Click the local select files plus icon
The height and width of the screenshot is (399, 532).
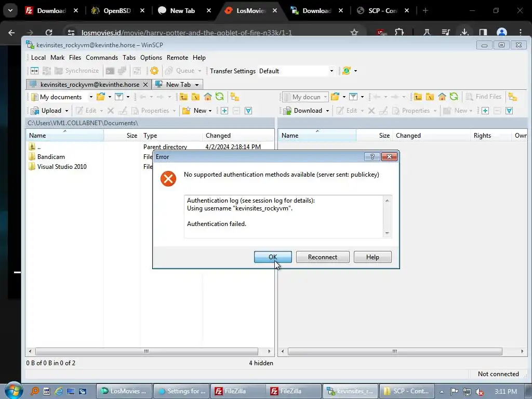[224, 111]
